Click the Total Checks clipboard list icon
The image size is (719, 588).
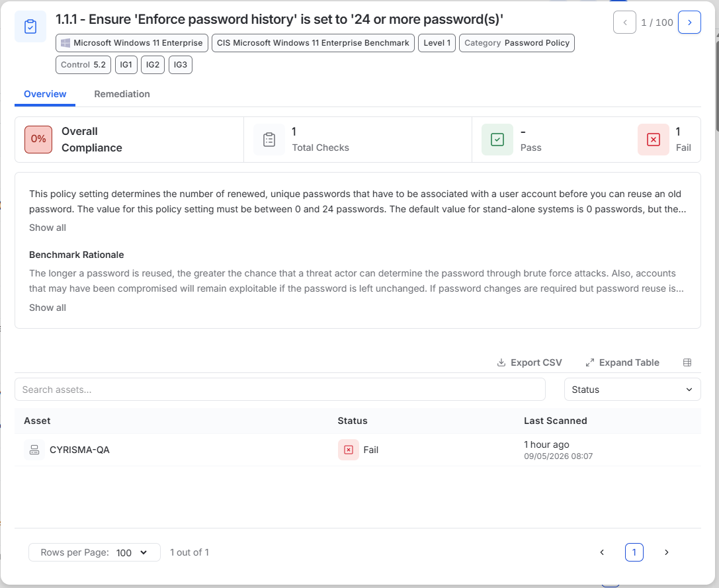269,140
